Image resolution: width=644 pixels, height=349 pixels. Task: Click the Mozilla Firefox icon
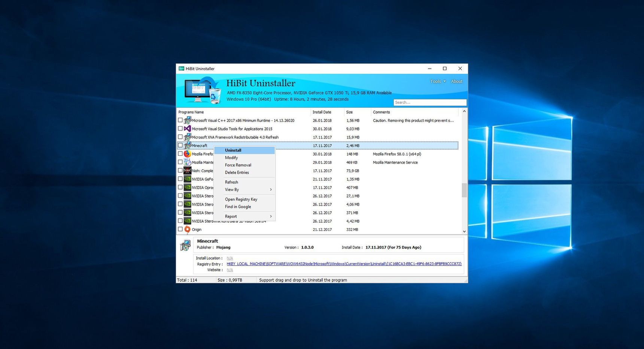click(187, 154)
